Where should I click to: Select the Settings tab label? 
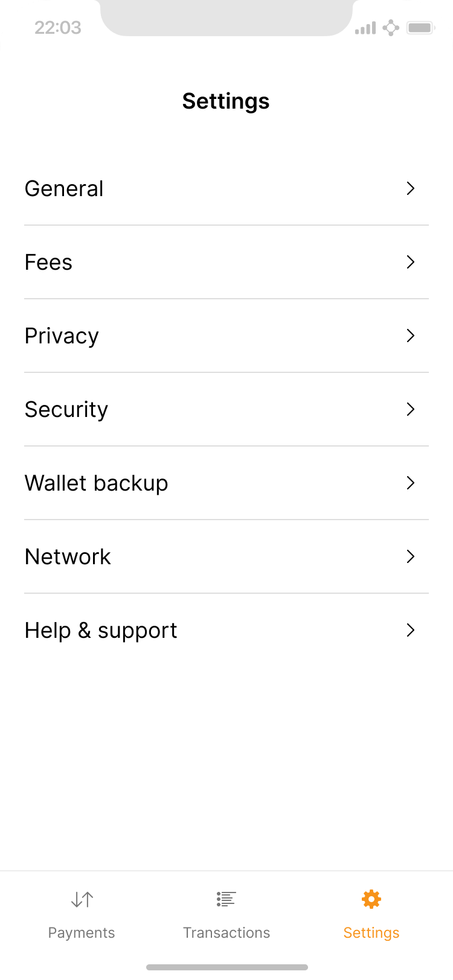(x=371, y=933)
